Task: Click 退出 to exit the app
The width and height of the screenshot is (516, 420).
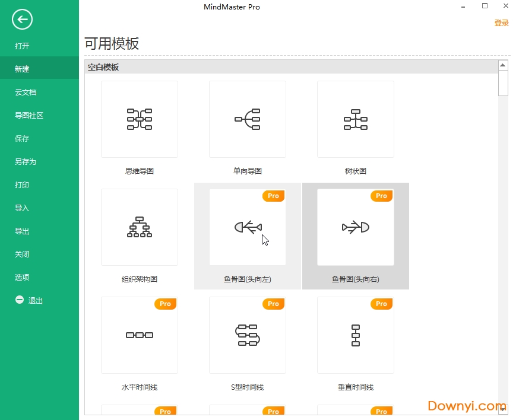Action: pos(36,301)
